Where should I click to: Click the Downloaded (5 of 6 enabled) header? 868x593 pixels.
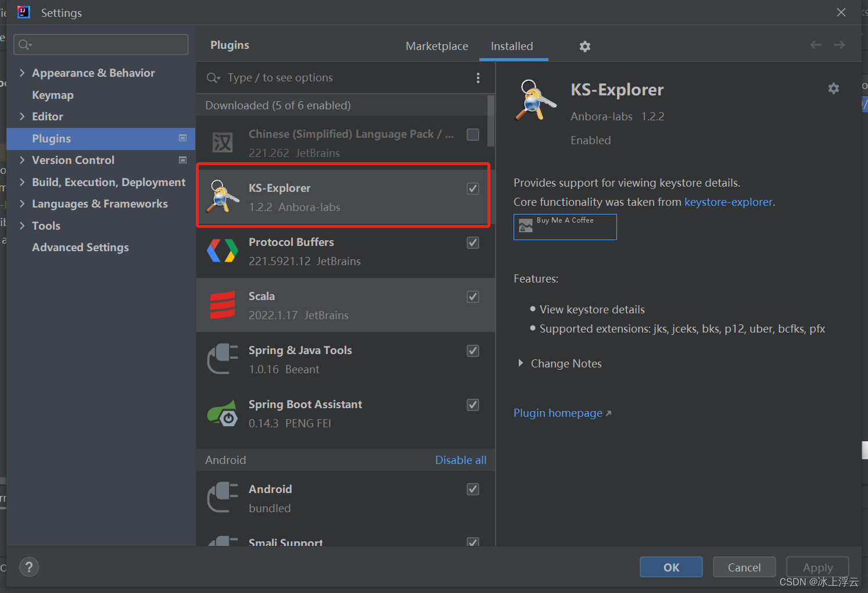[x=278, y=105]
